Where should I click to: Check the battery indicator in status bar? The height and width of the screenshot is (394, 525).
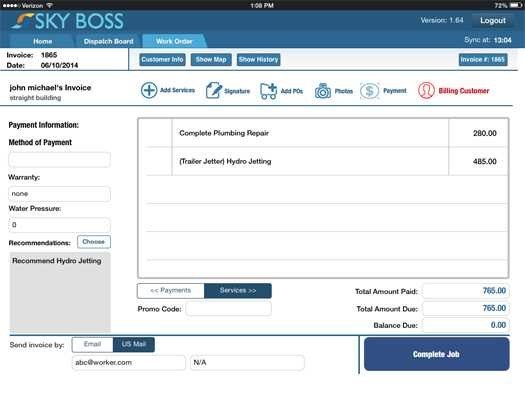point(515,5)
